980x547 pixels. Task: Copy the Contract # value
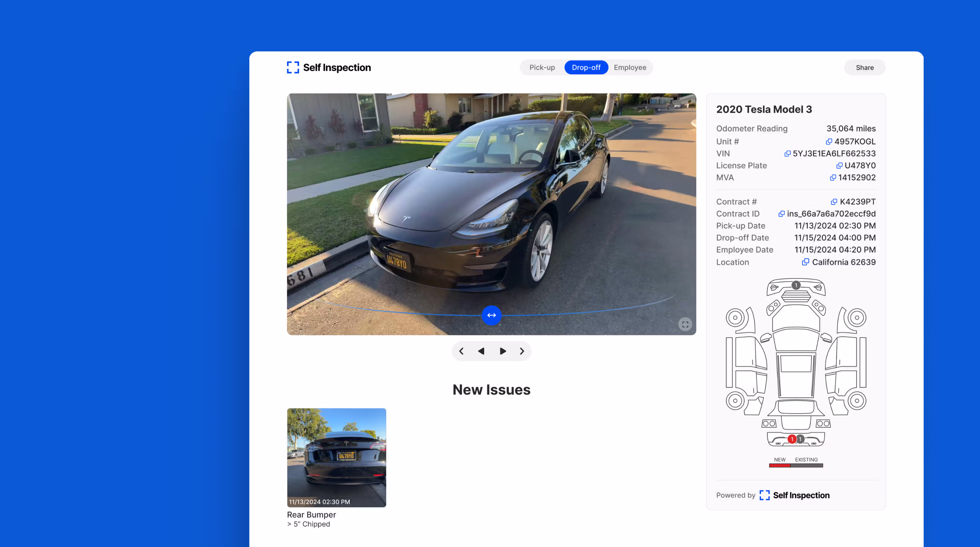pos(833,202)
